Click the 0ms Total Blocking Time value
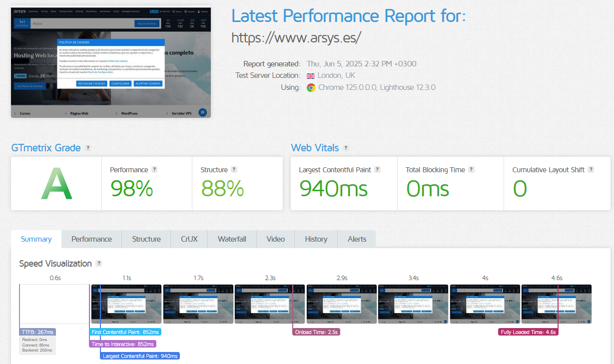614x364 pixels. (427, 189)
